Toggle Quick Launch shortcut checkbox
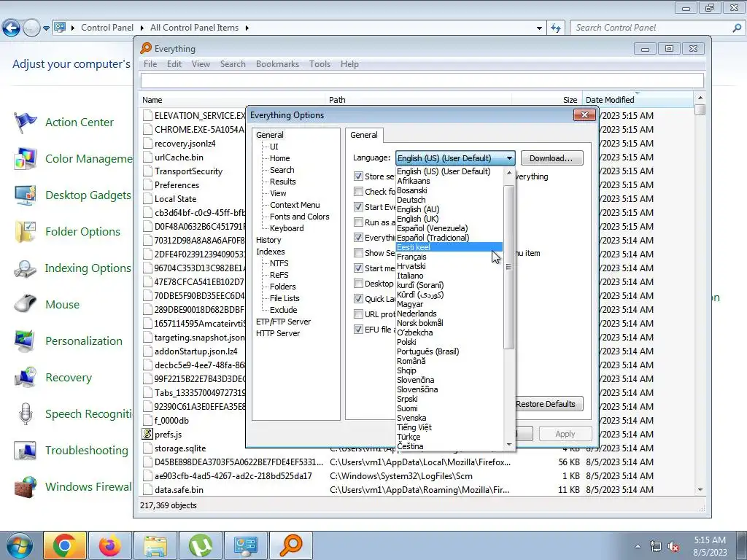 click(358, 298)
